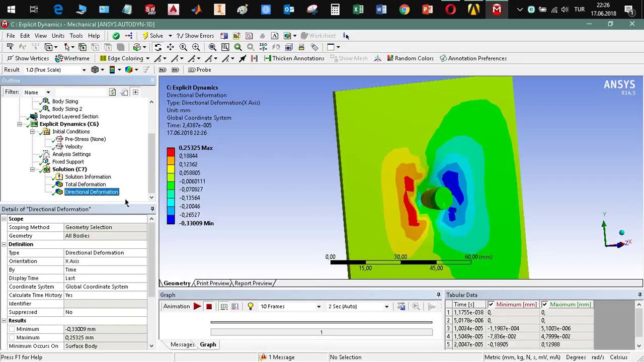Toggle Show Vertices
This screenshot has height=362, width=644.
28,58
